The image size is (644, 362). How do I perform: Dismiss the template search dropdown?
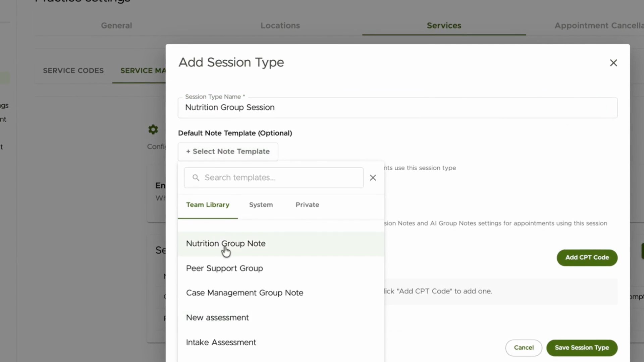click(x=373, y=178)
